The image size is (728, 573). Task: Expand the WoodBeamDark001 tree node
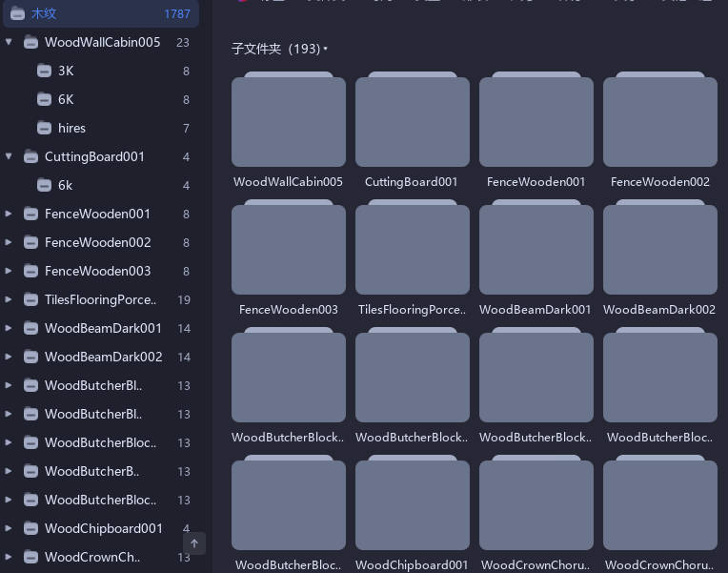[x=9, y=328]
